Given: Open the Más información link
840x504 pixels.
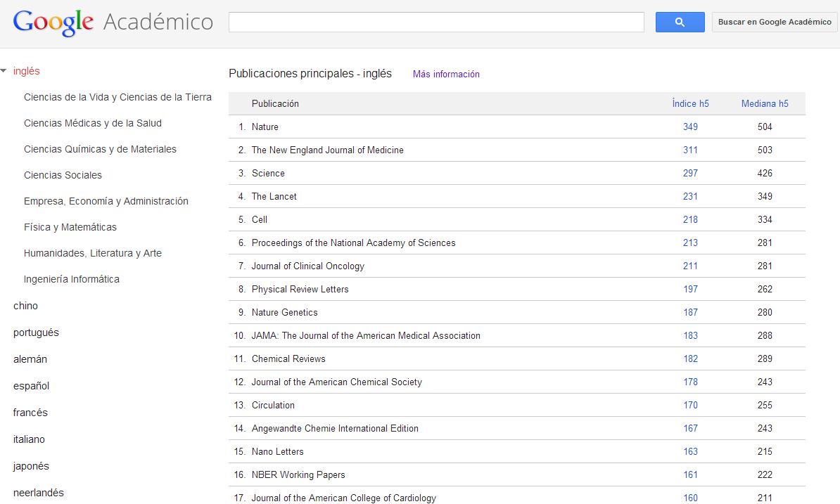Looking at the screenshot, I should (x=446, y=74).
